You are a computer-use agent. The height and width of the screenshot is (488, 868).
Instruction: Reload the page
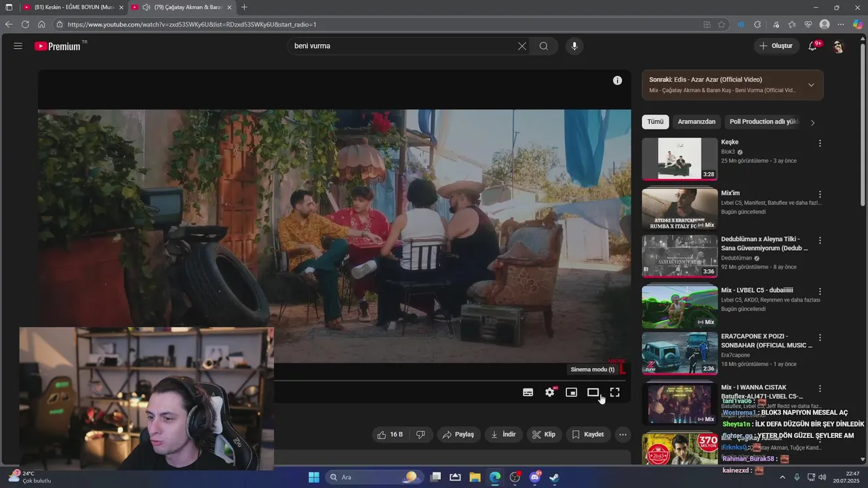pyautogui.click(x=25, y=24)
